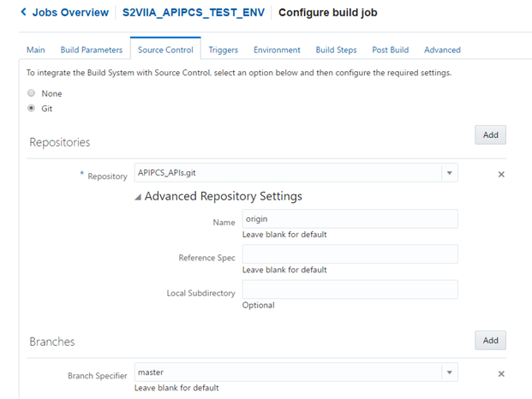Switch to the Advanced tab
This screenshot has height=399, width=532.
[x=442, y=50]
